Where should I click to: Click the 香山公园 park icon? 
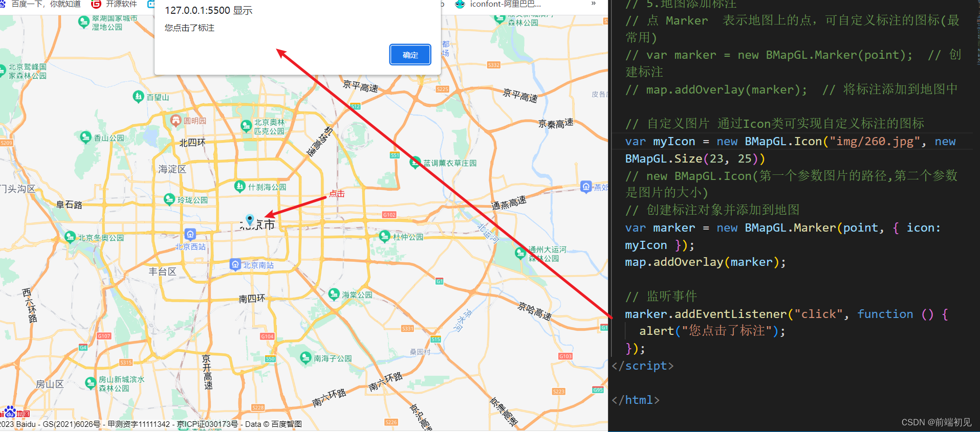click(85, 137)
